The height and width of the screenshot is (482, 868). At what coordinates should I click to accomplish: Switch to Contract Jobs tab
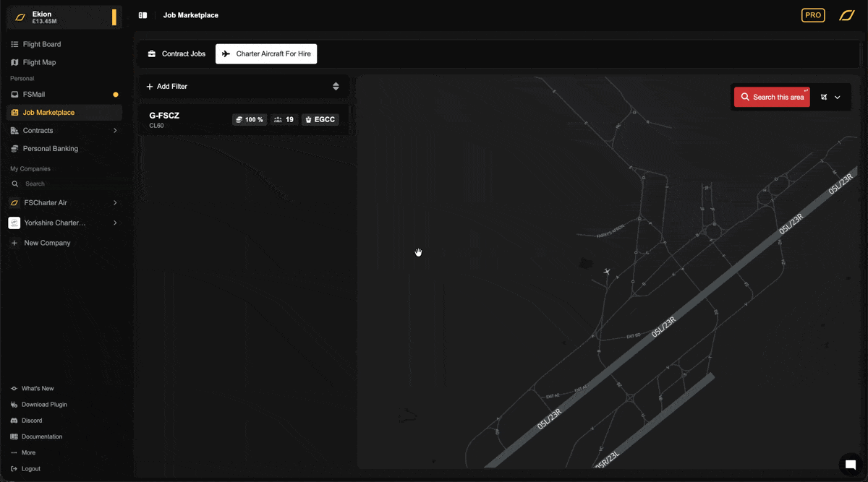pyautogui.click(x=176, y=54)
